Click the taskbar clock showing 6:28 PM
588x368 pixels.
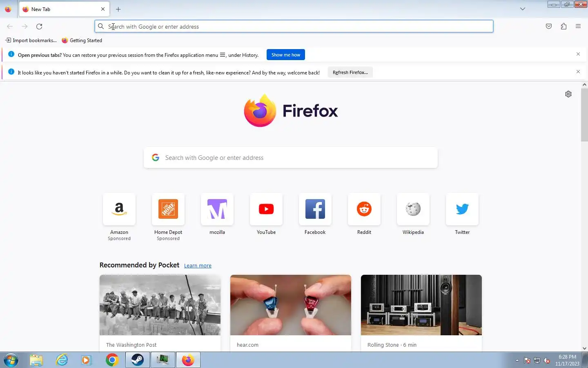pos(567,360)
